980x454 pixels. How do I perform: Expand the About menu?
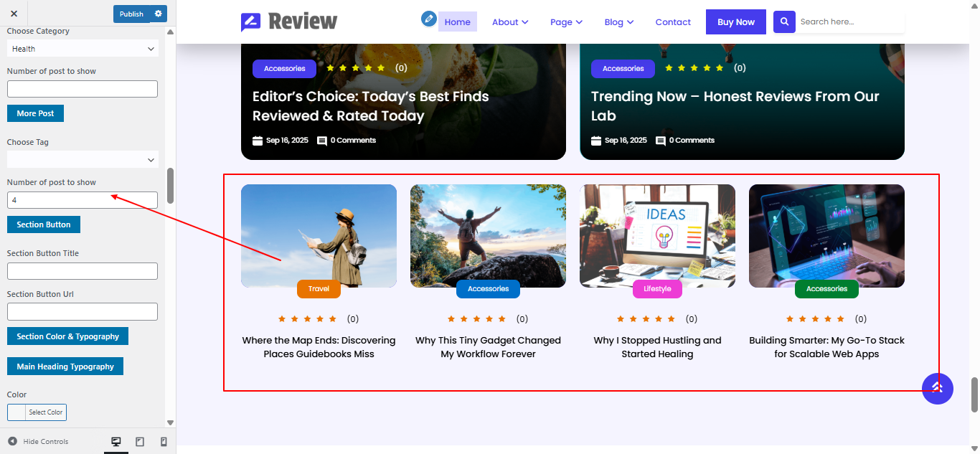(x=510, y=22)
